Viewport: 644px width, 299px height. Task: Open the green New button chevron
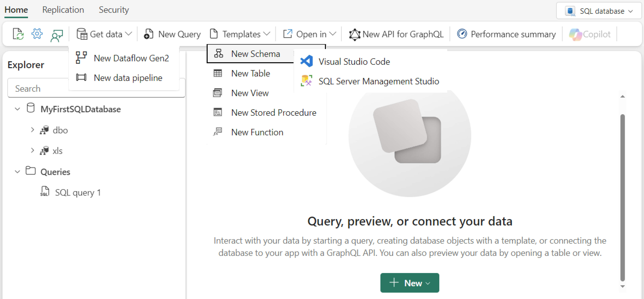428,283
